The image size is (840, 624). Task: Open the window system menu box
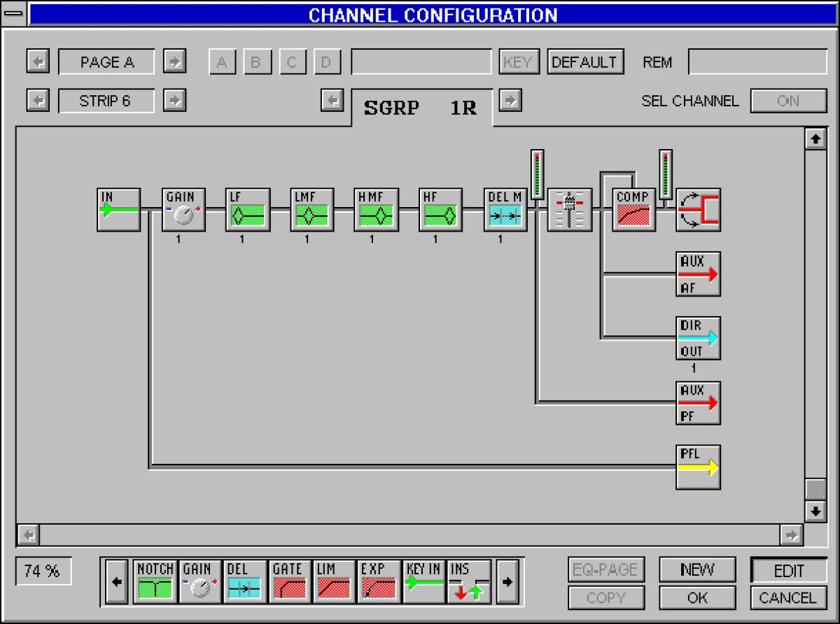click(x=14, y=14)
